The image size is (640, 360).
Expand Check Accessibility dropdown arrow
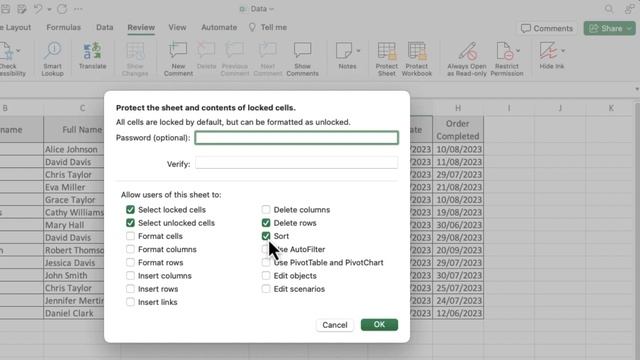(18, 51)
